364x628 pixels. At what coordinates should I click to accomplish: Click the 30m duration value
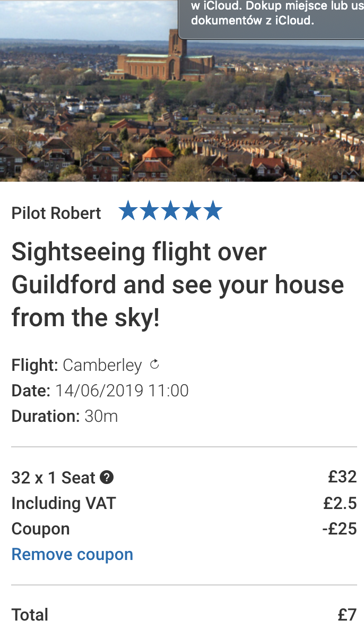point(101,417)
